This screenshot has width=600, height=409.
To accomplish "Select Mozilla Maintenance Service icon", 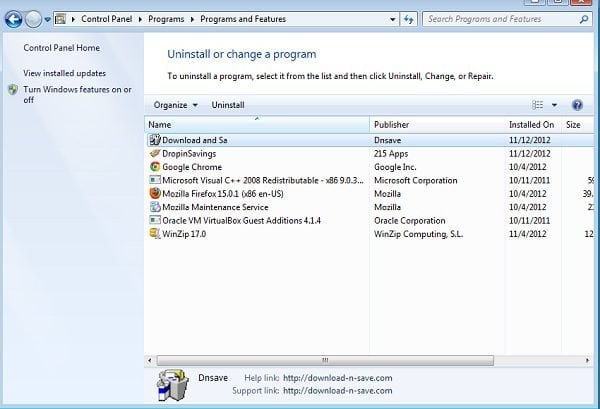I will click(155, 207).
